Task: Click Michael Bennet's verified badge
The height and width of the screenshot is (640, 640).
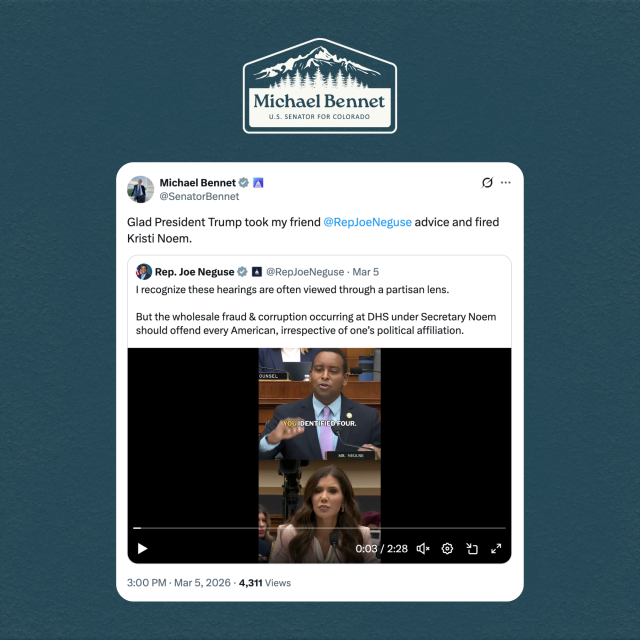Action: click(244, 182)
